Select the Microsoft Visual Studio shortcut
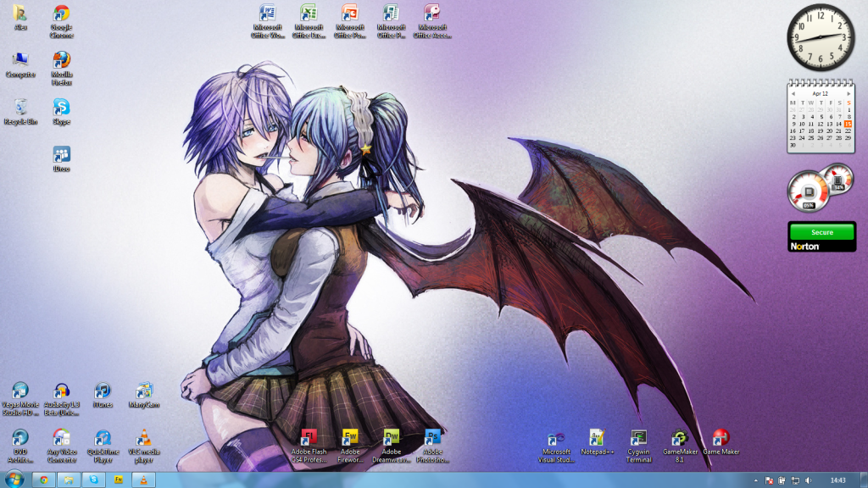The image size is (868, 488). 556,446
